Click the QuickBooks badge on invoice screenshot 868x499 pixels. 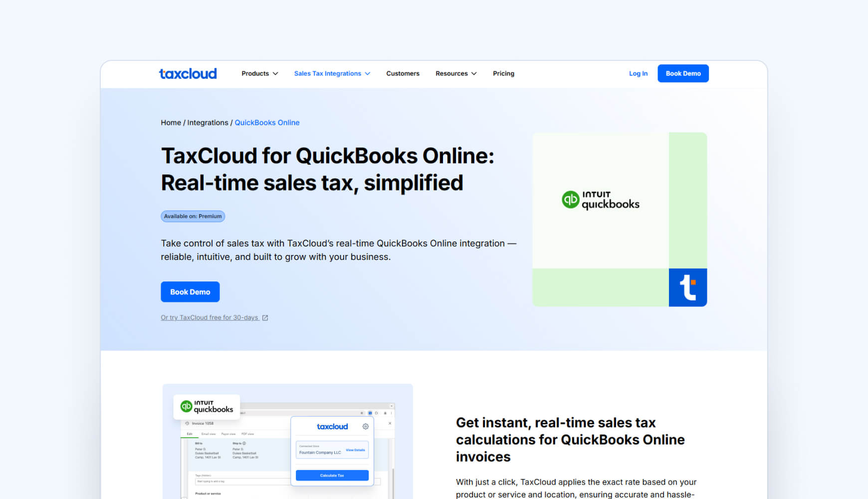[207, 407]
